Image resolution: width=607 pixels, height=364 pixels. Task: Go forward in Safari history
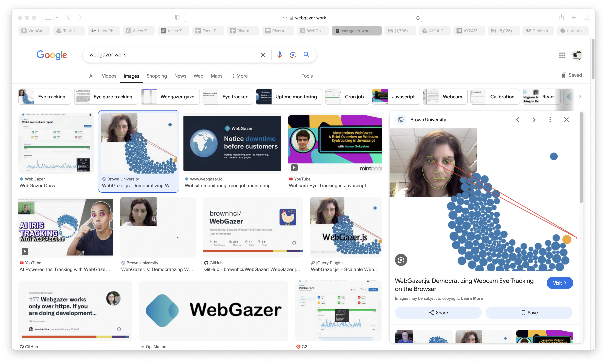click(x=80, y=17)
